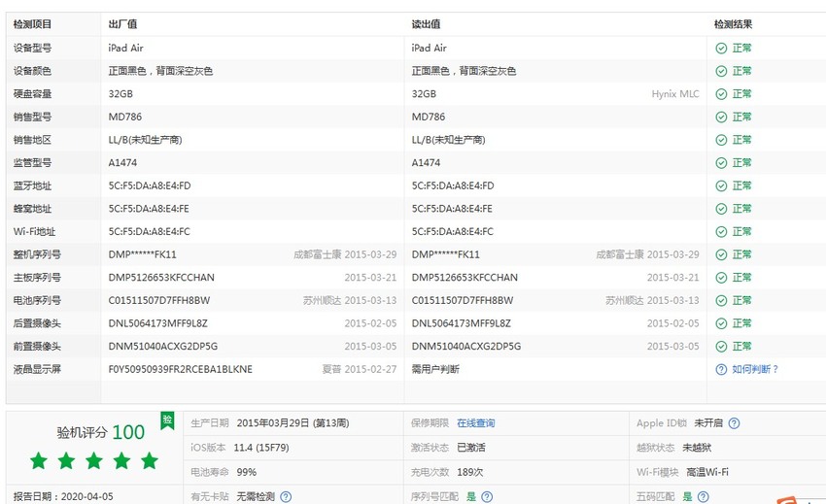Viewport: 826px width, 504px height.
Task: Click the Hynix MLC label
Action: 675,94
